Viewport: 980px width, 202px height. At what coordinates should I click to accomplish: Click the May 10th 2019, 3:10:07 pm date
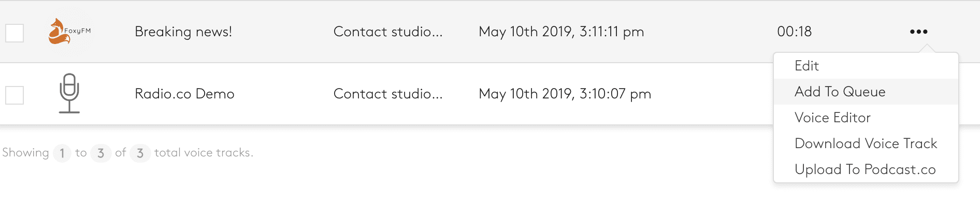[x=565, y=94]
